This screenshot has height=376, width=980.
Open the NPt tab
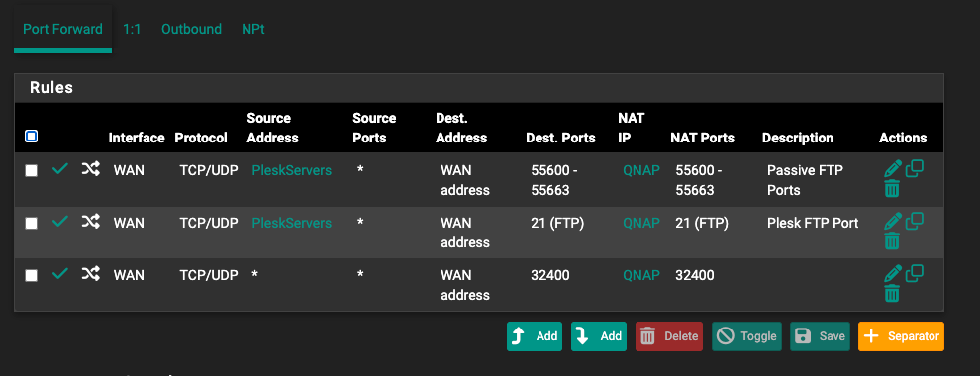coord(253,29)
